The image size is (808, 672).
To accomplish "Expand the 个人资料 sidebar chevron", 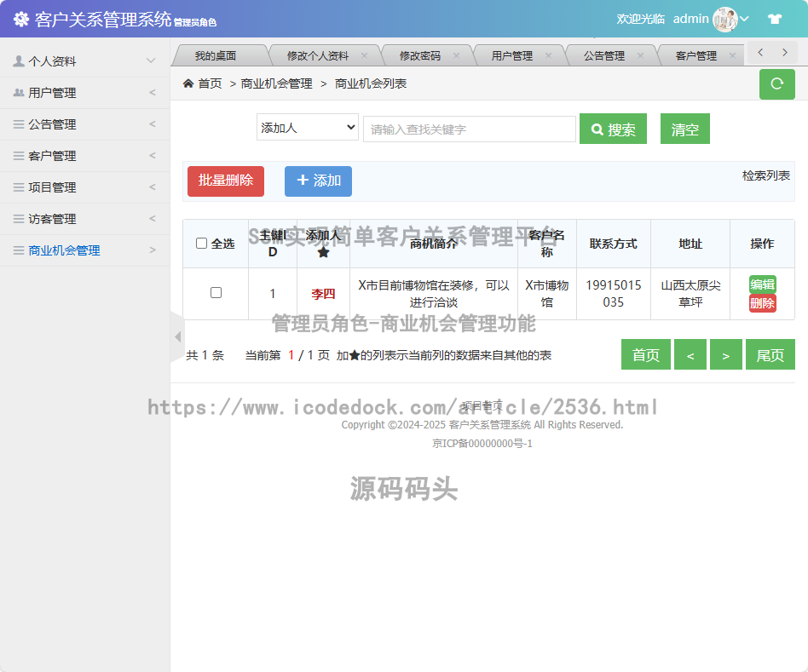I will [151, 60].
